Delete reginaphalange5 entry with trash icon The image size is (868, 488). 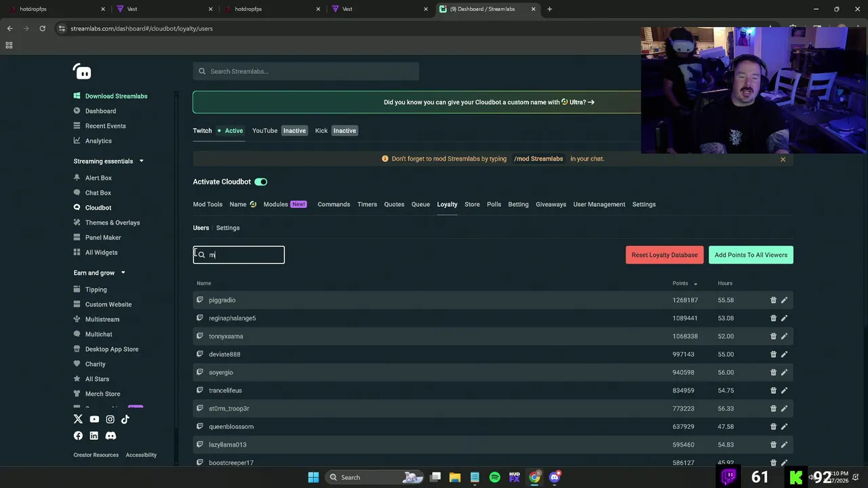pyautogui.click(x=773, y=318)
